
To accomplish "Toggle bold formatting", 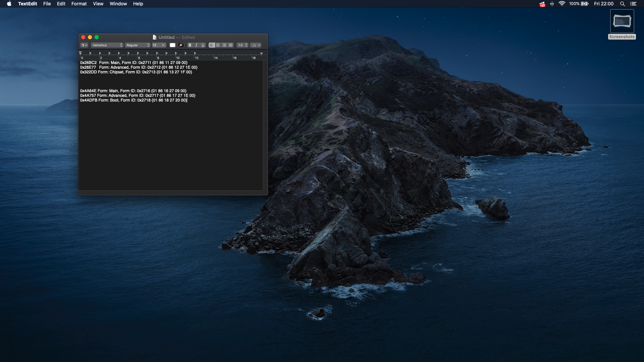I will [190, 45].
